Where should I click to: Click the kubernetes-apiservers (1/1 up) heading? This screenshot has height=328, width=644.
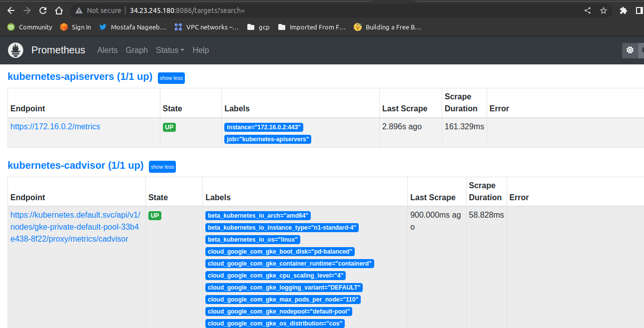(x=80, y=77)
